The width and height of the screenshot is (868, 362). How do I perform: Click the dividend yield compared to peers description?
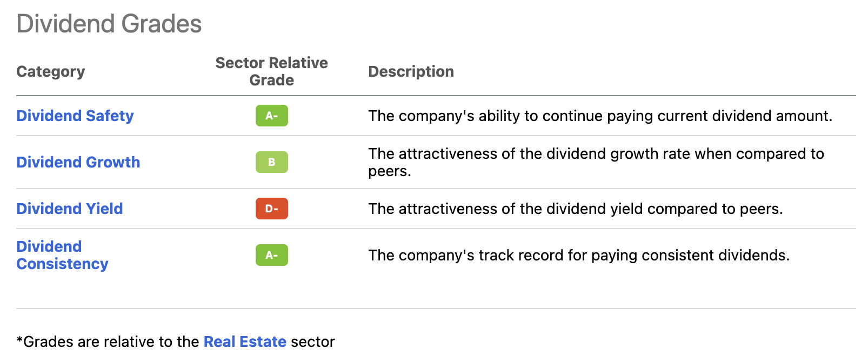(575, 209)
